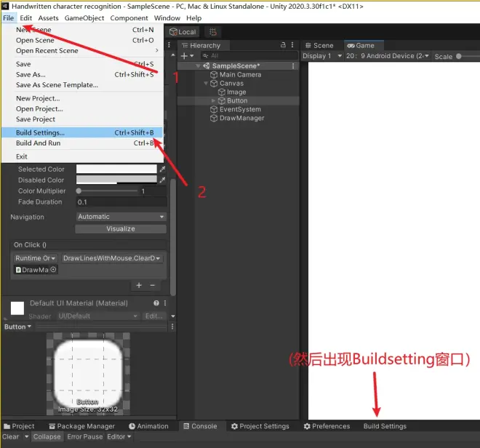Click the DrawMa object picker circle
This screenshot has width=480, height=448.
(x=53, y=270)
